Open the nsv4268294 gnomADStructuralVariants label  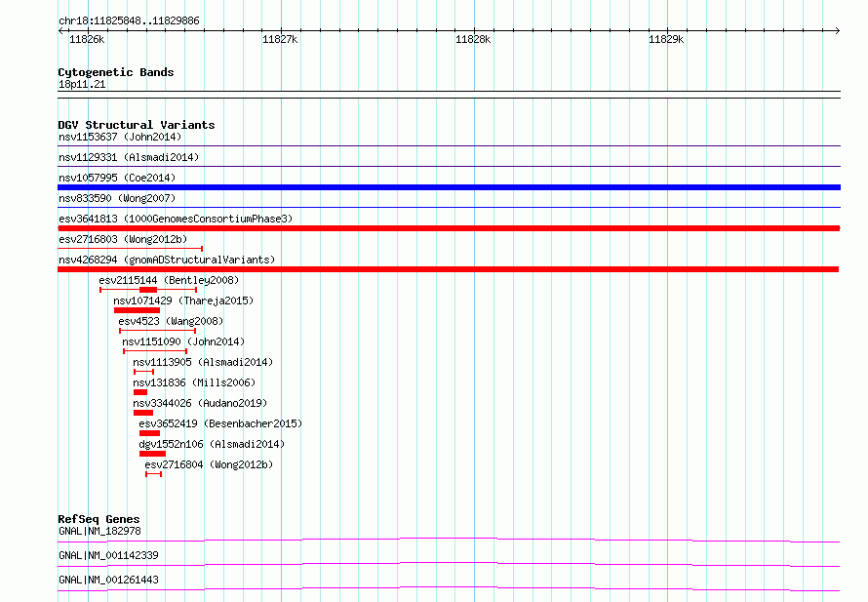pos(167,260)
